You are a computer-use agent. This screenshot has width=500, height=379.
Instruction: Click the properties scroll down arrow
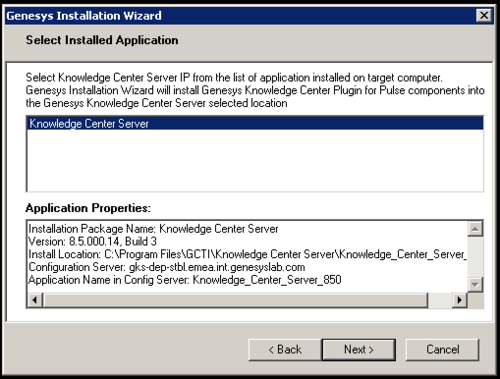[x=475, y=285]
